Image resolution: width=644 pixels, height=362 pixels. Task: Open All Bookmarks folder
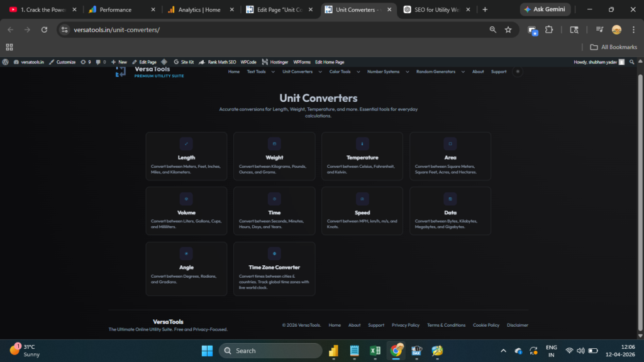click(x=613, y=47)
